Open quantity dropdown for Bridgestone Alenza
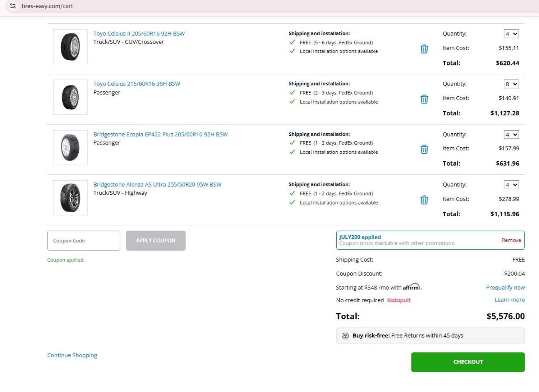 [511, 185]
